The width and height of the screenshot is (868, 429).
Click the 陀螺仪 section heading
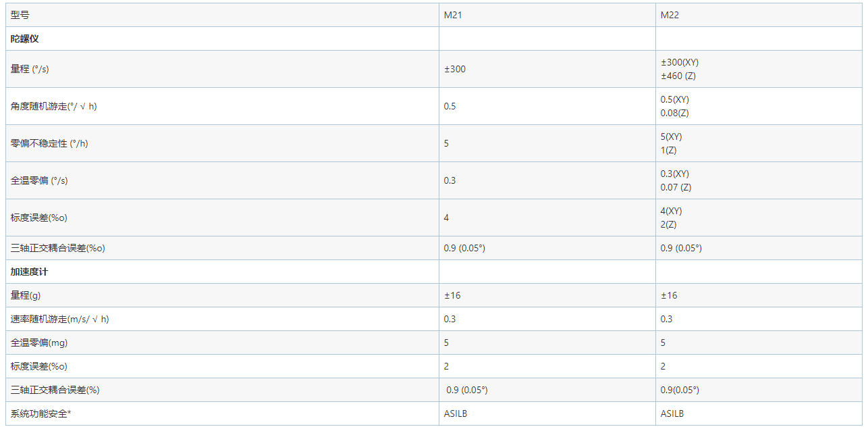pyautogui.click(x=25, y=39)
